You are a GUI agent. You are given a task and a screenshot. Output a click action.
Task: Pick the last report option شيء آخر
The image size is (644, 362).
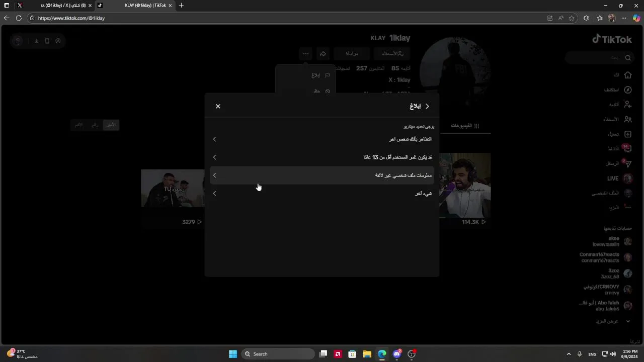322,193
